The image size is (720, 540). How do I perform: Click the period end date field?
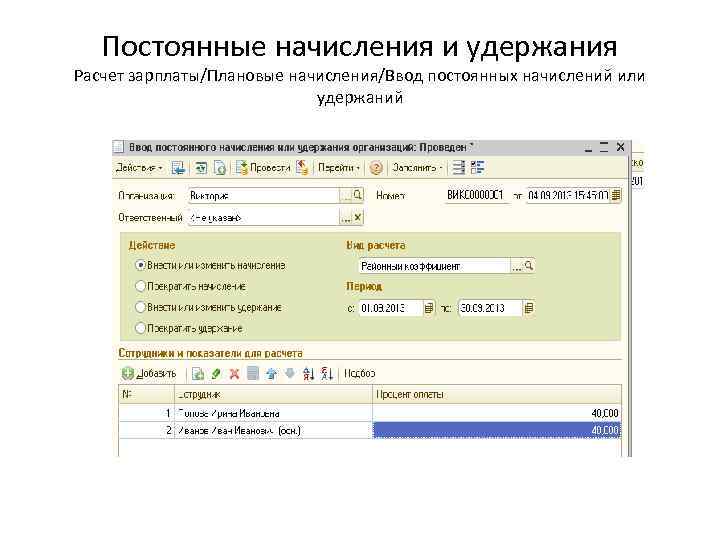coord(490,308)
